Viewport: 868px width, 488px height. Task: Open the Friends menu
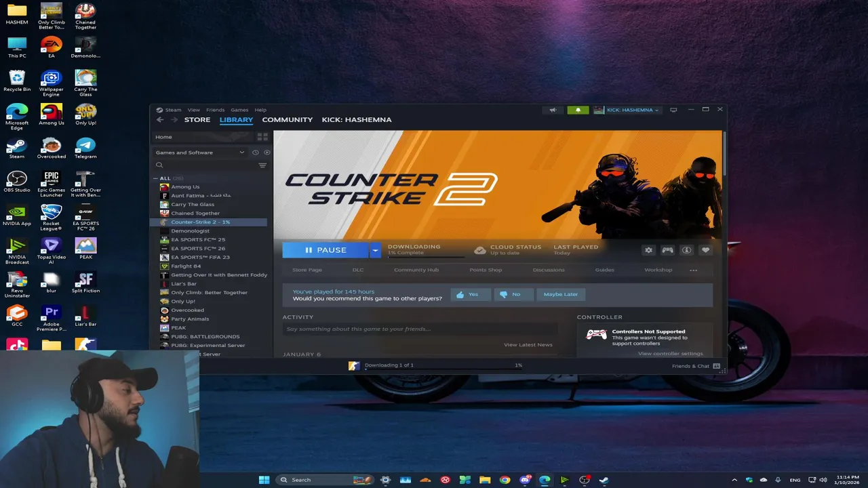215,110
